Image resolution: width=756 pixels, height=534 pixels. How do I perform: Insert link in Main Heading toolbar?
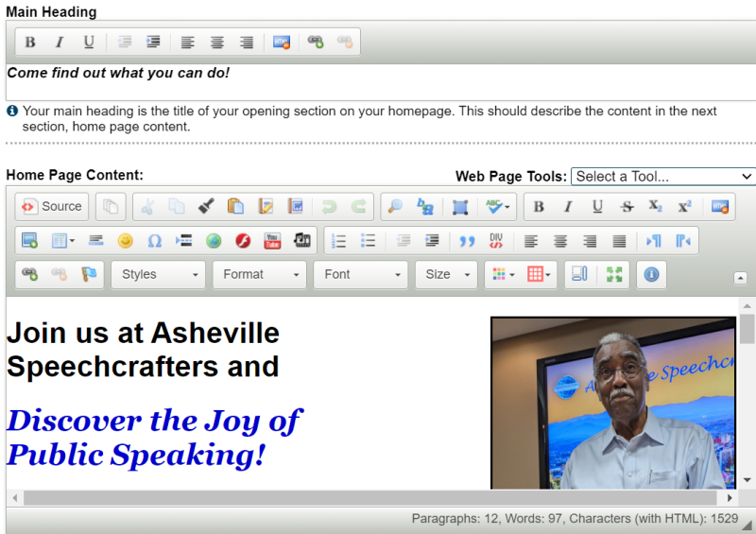coord(316,43)
